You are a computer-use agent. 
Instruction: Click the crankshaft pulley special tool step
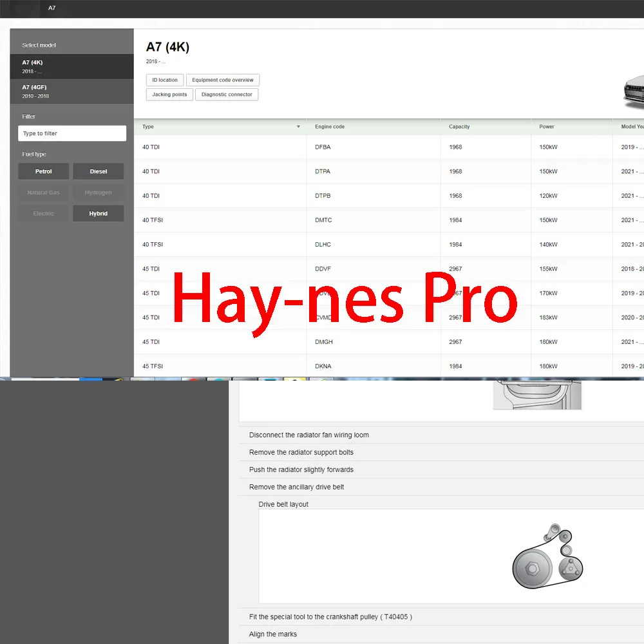pos(441,617)
